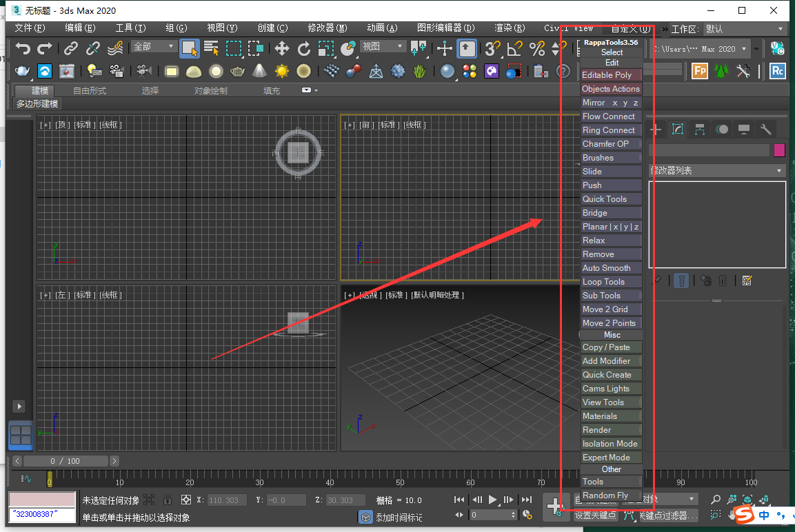Toggle the selection lock padlock

coord(168,500)
